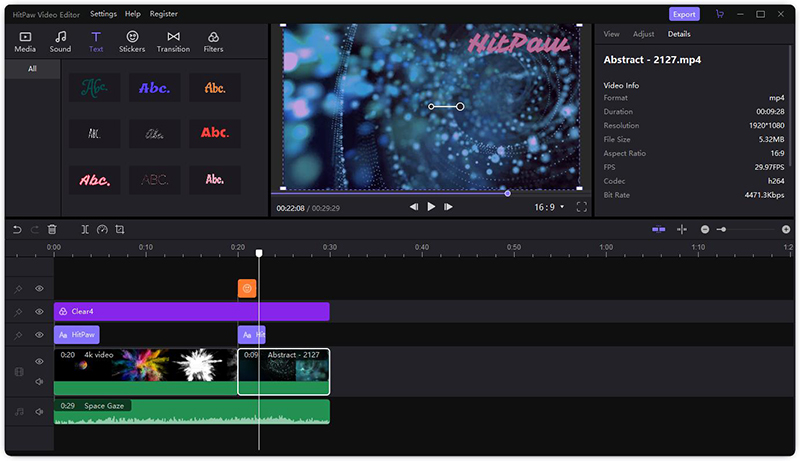Viewport: 800px width, 461px height.
Task: Select the orange sticker clip on timeline
Action: point(247,288)
